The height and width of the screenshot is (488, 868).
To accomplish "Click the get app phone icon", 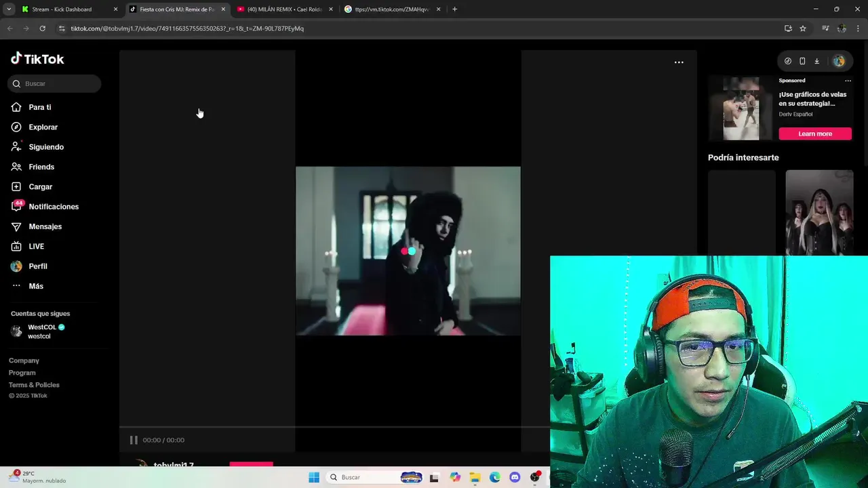I will (x=802, y=61).
